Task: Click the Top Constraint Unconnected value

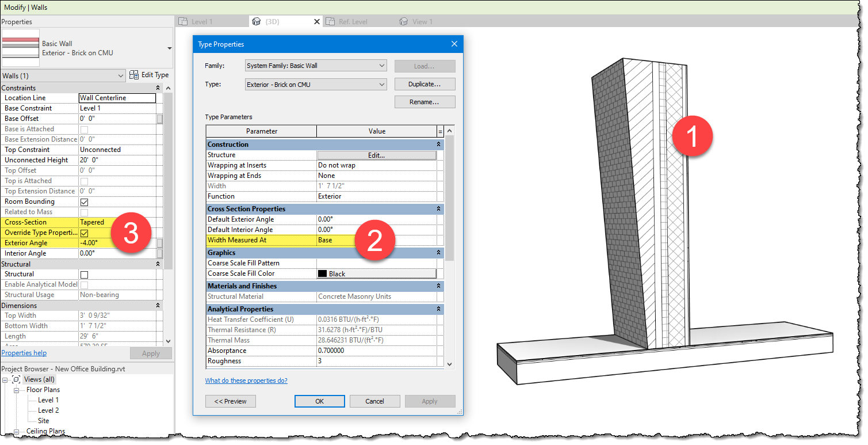Action: (117, 150)
